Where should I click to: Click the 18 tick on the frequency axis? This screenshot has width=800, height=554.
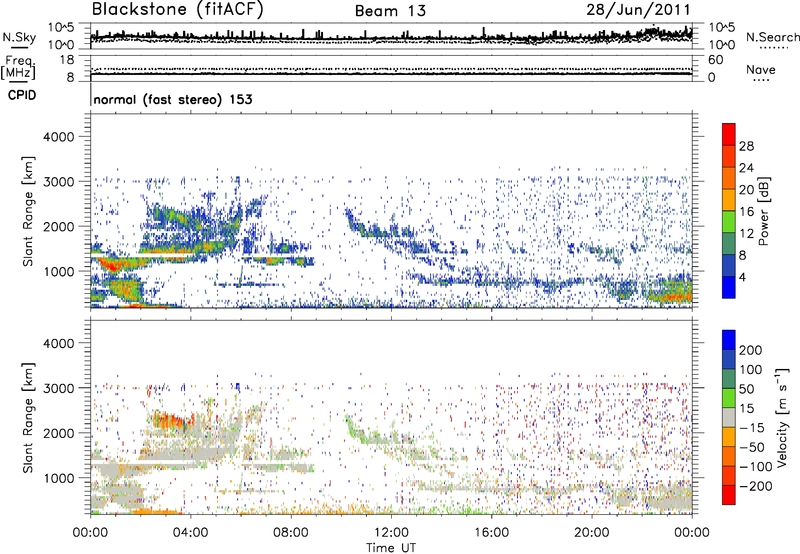pyautogui.click(x=67, y=60)
